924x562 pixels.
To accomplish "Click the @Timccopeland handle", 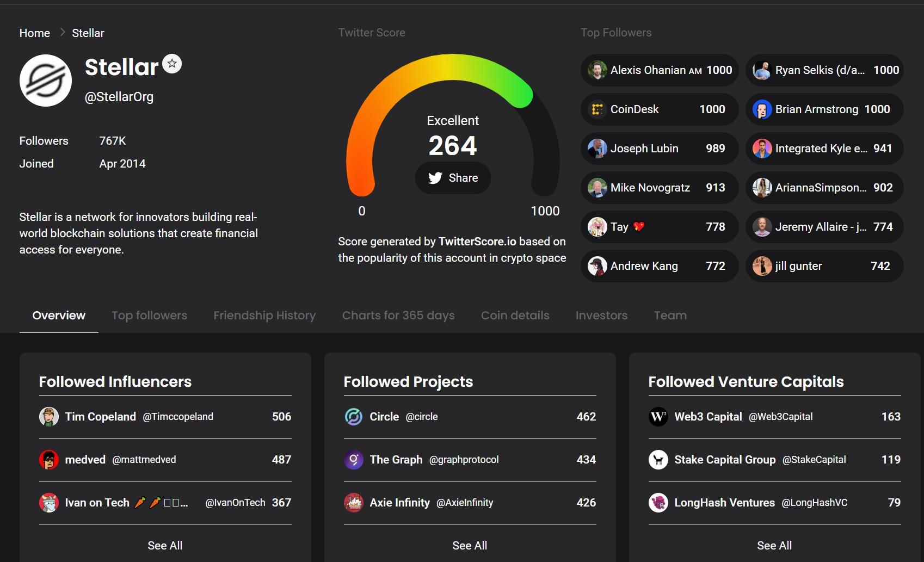I will [178, 417].
